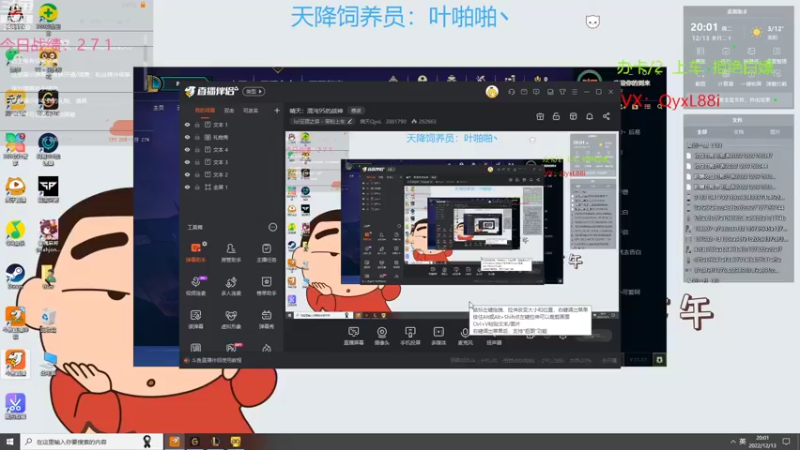Viewport: 800px width, 450px height.
Task: Click the share icon above the preview
Action: (x=606, y=117)
